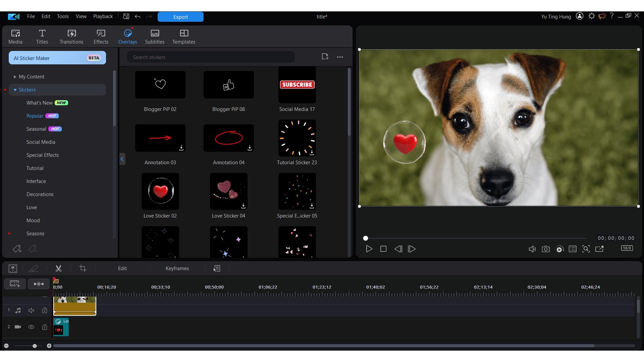Click the Export button

pyautogui.click(x=180, y=17)
